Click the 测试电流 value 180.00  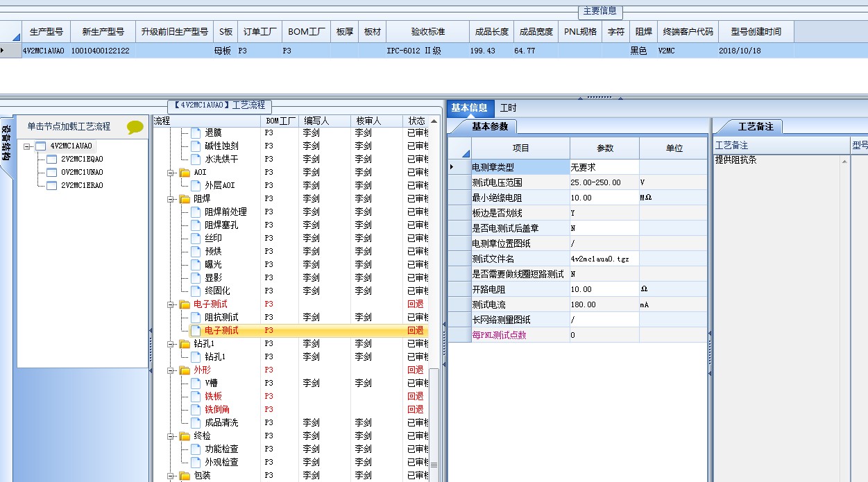[604, 304]
